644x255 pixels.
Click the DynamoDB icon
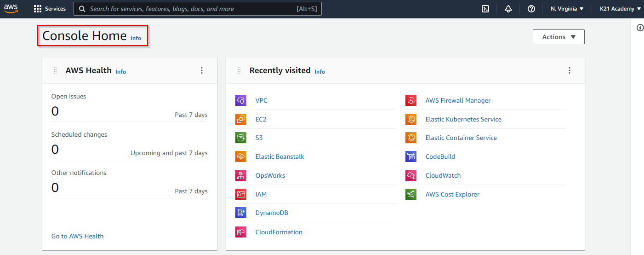point(241,213)
